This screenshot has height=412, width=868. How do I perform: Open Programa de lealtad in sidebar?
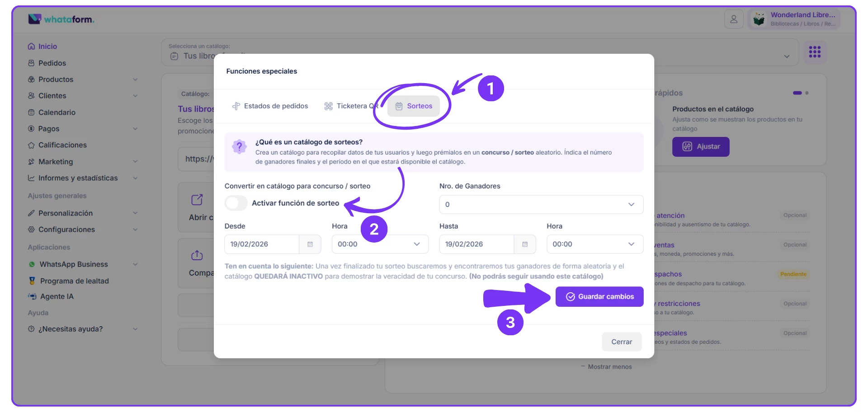click(x=74, y=281)
